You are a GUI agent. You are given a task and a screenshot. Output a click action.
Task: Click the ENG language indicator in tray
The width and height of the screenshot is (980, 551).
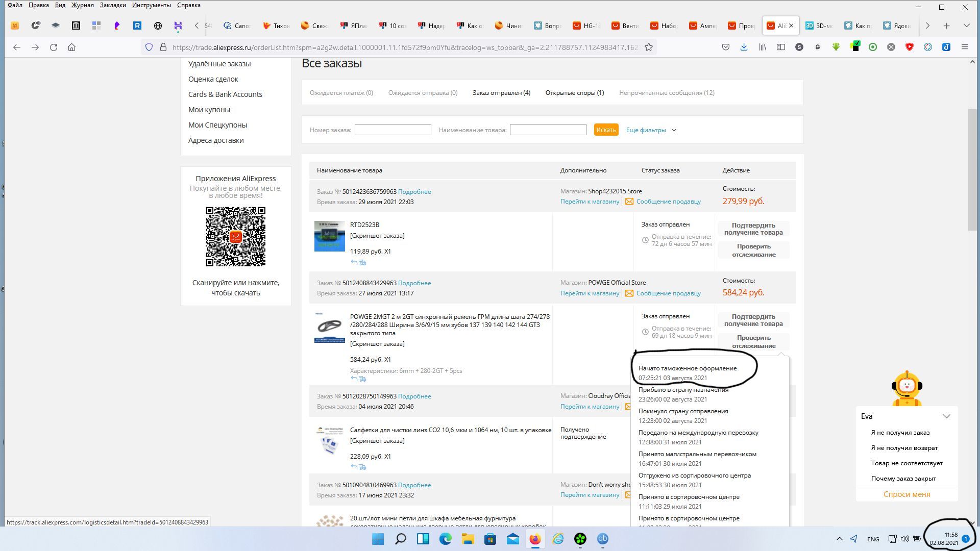(x=873, y=539)
